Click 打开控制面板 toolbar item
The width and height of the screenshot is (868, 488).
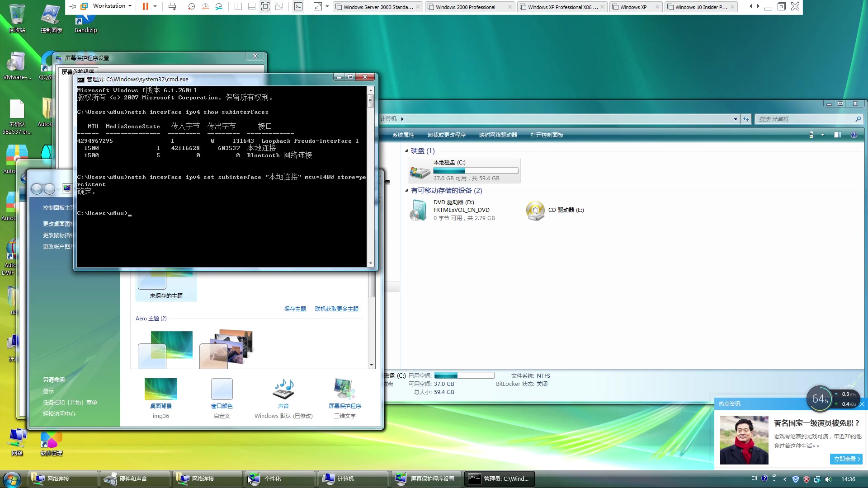click(x=547, y=135)
